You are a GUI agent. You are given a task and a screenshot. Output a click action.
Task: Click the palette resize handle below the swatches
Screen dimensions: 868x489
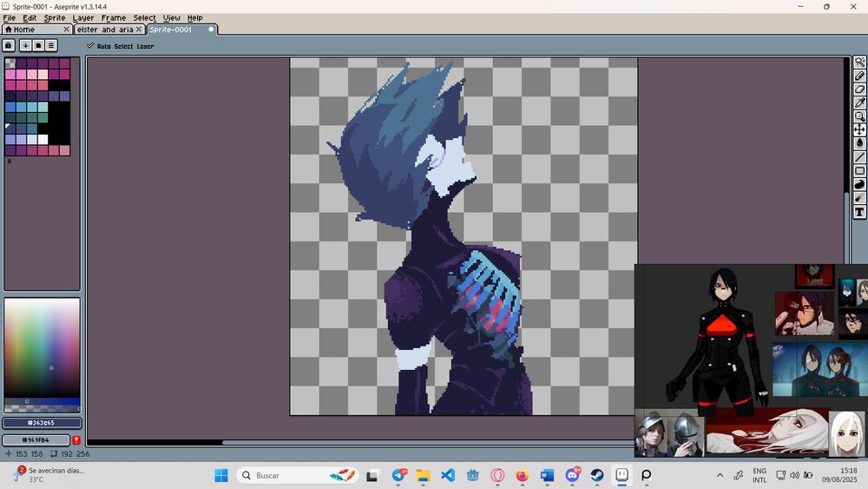pyautogui.click(x=9, y=162)
